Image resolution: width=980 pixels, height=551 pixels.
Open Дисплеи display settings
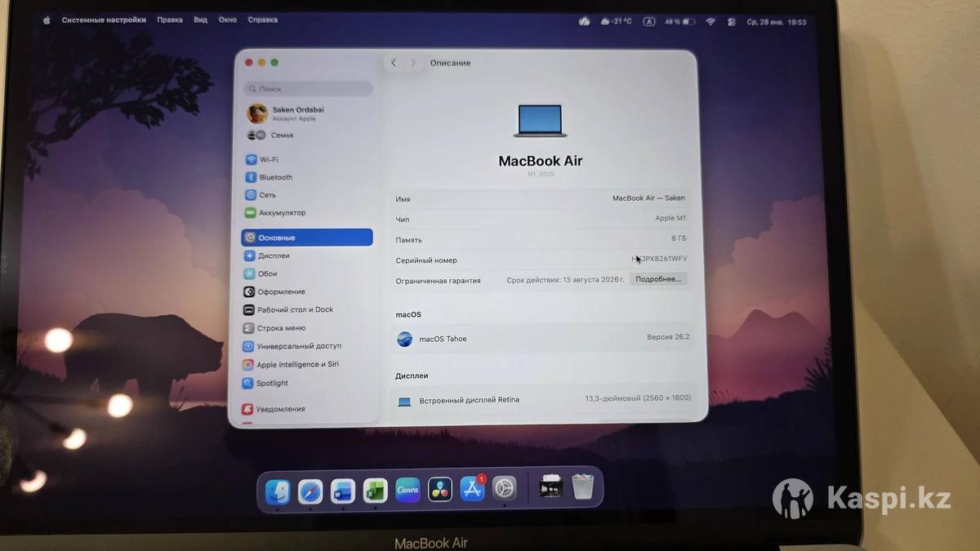click(274, 256)
